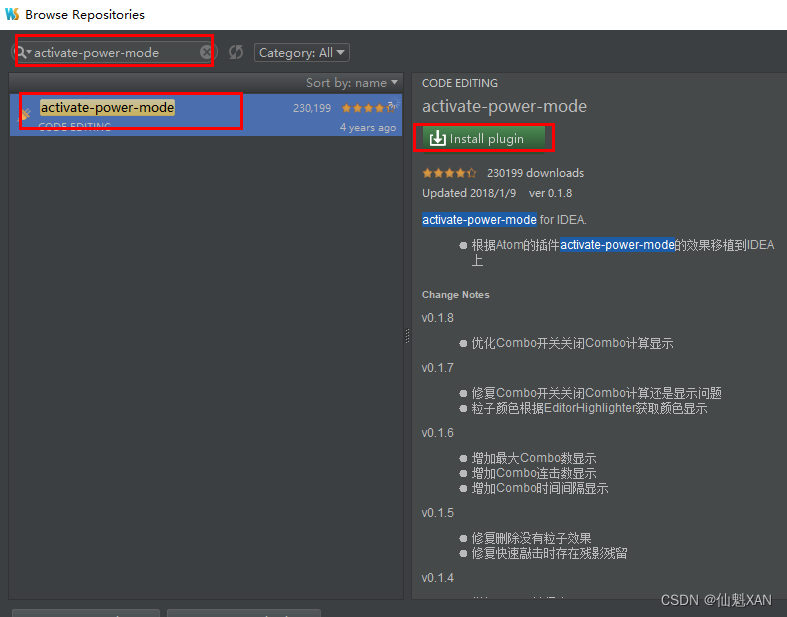787x617 pixels.
Task: Open the Category: All dropdown
Action: [302, 53]
